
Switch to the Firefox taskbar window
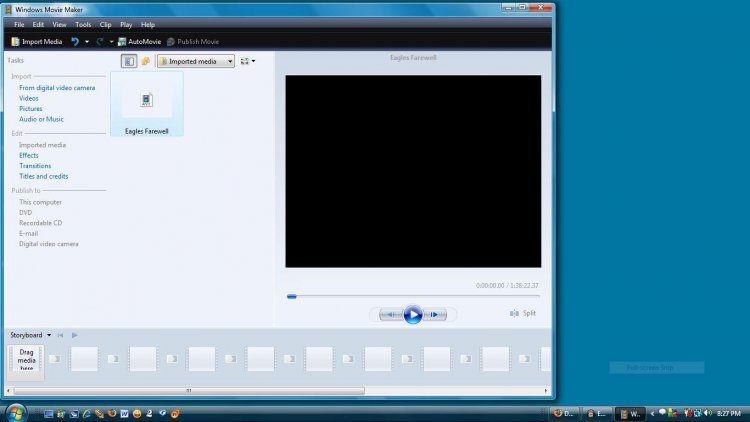[x=563, y=414]
